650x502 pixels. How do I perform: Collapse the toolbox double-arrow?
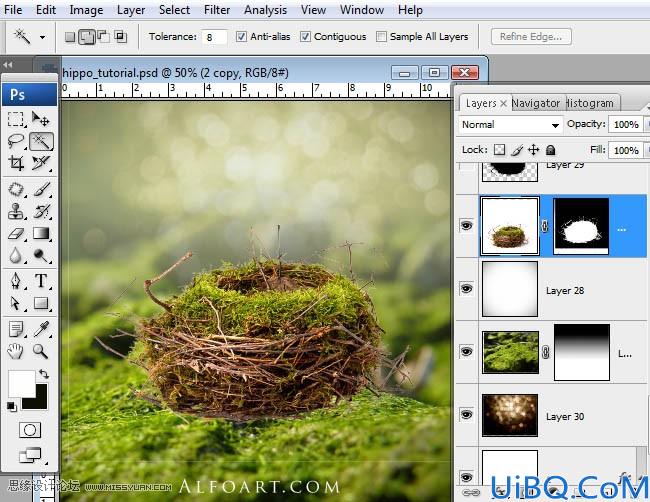click(x=7, y=65)
